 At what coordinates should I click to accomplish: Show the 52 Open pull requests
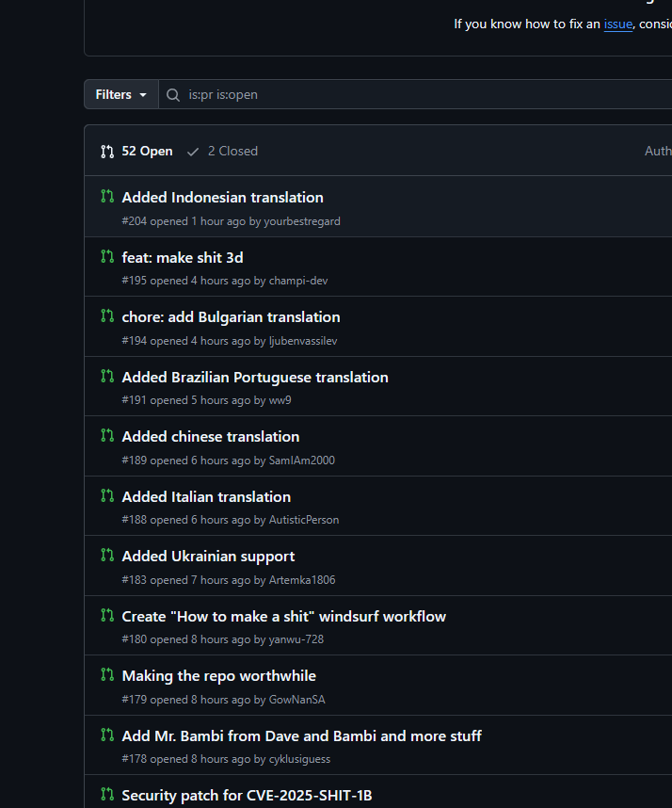(136, 151)
